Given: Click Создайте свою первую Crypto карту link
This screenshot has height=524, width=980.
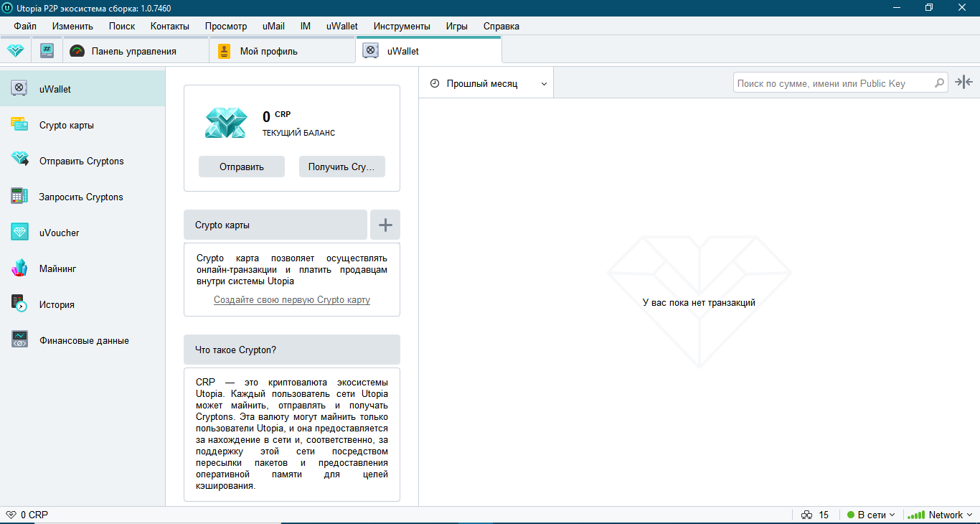Looking at the screenshot, I should (292, 300).
